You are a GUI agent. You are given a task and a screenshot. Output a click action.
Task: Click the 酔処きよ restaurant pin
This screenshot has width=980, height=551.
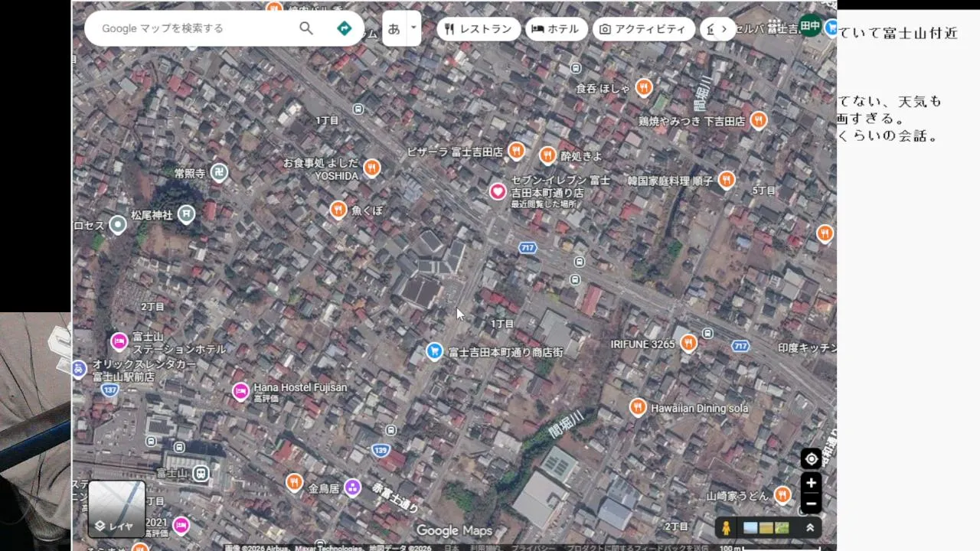tap(547, 155)
